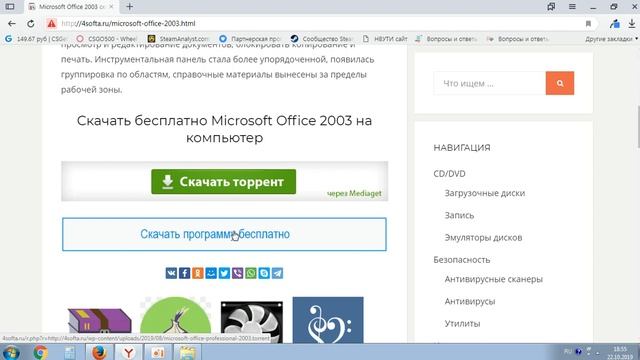
Task: Open Yandex Browser from the taskbar
Action: 128,352
